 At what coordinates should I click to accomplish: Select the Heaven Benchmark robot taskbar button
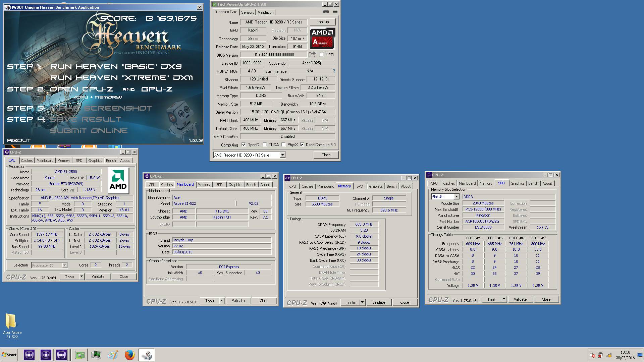(x=147, y=355)
